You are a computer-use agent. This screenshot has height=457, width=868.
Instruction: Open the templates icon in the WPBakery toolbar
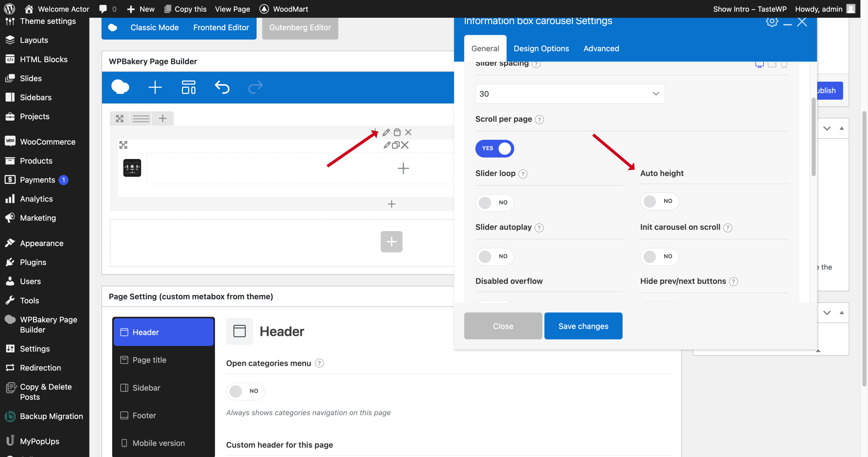pos(189,87)
